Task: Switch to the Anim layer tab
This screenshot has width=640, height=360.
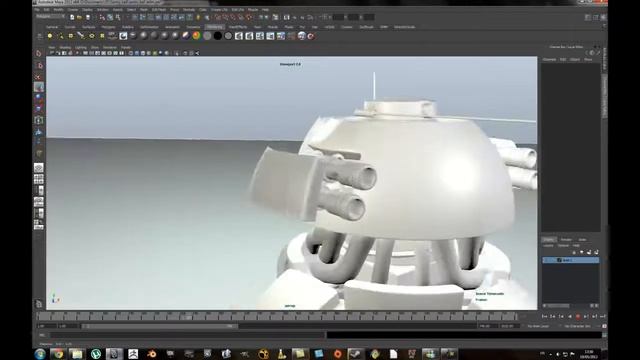Action: 582,240
